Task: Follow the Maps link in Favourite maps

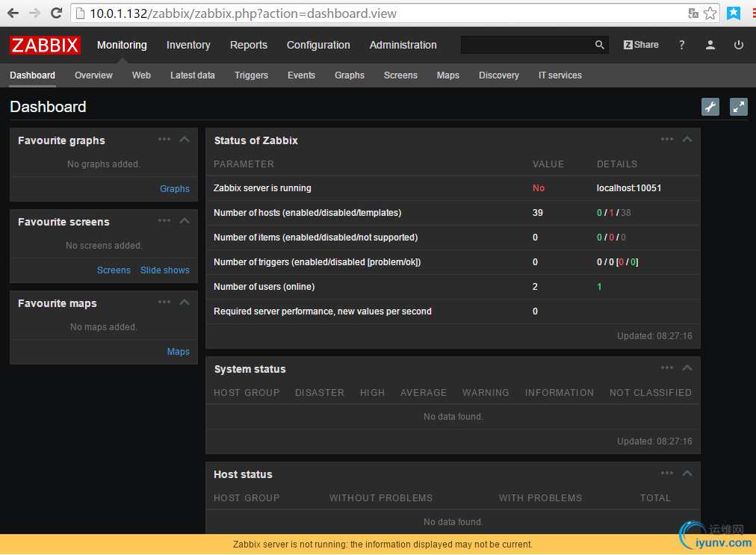Action: click(179, 352)
